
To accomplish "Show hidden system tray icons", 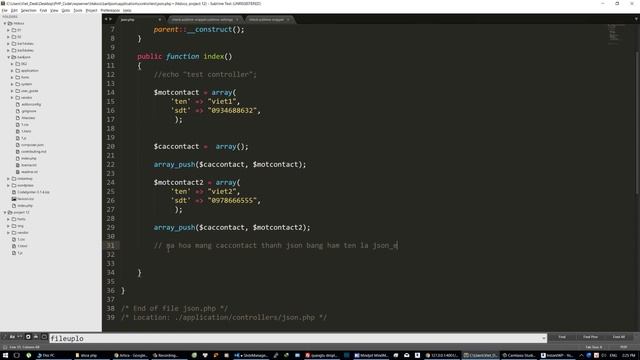I will (581, 356).
